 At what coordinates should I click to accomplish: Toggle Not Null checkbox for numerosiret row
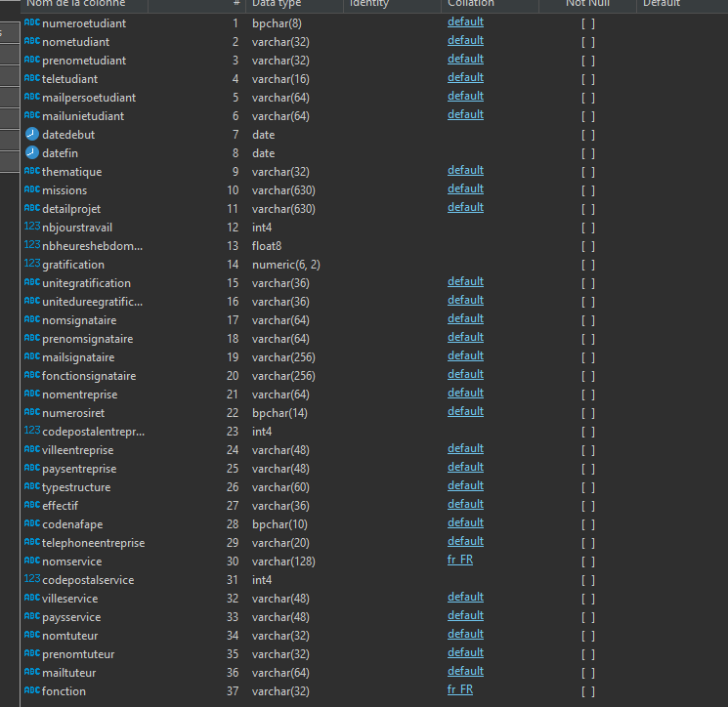click(x=587, y=413)
